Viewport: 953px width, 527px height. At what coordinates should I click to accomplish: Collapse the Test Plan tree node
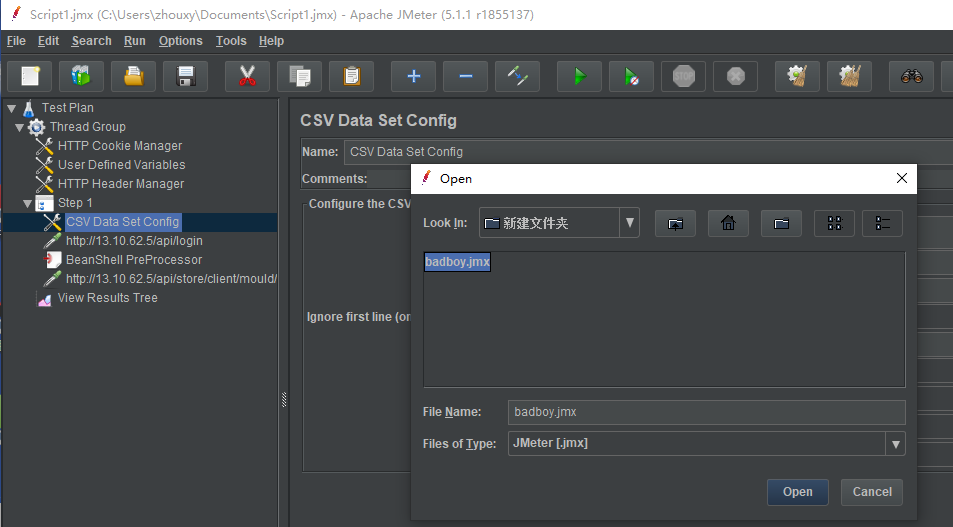tap(12, 109)
